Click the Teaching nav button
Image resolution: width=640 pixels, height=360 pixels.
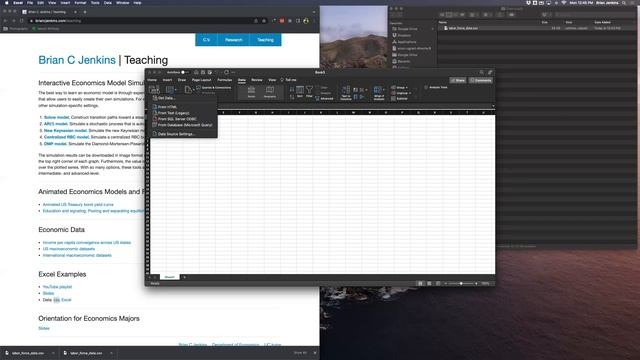point(265,40)
